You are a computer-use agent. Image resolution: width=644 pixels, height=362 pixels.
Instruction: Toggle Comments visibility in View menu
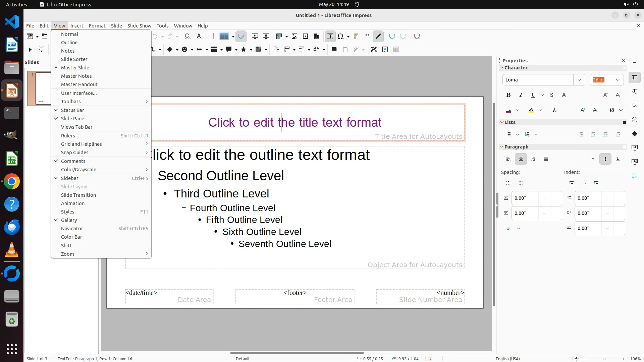73,161
